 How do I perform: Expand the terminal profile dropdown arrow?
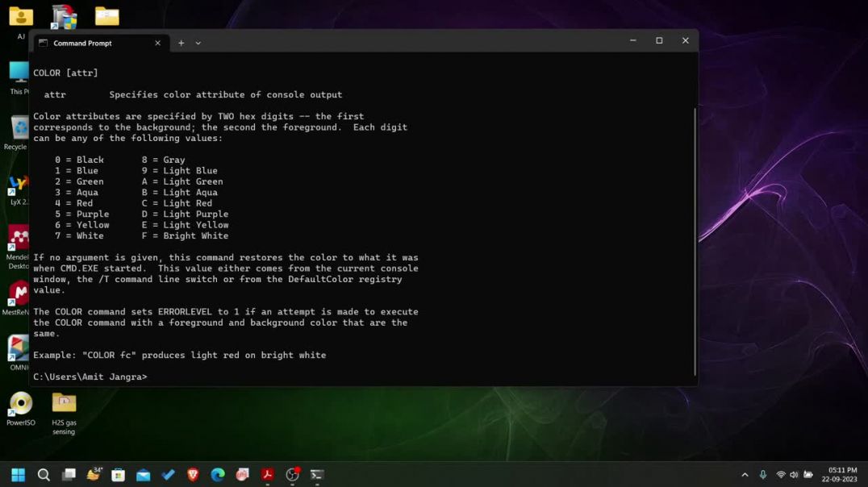click(x=198, y=43)
